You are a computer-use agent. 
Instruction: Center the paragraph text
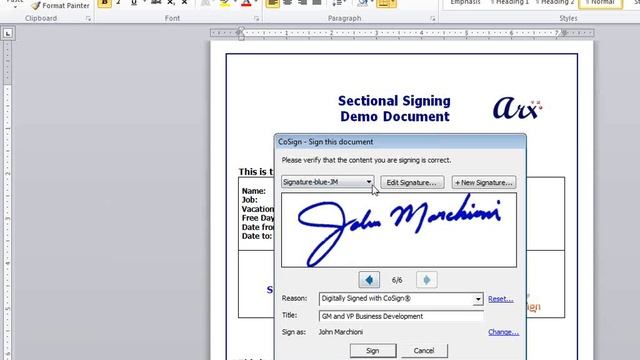tap(287, 3)
